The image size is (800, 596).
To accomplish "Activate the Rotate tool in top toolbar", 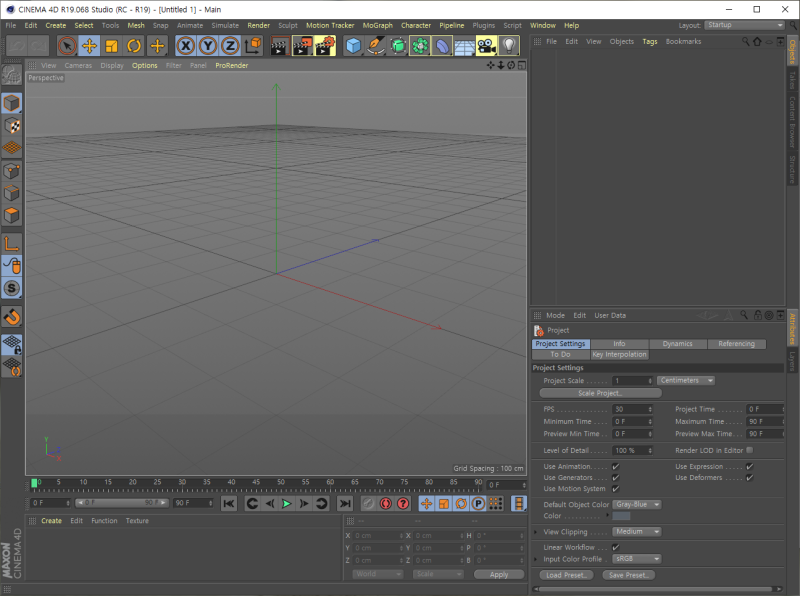I will (x=134, y=46).
